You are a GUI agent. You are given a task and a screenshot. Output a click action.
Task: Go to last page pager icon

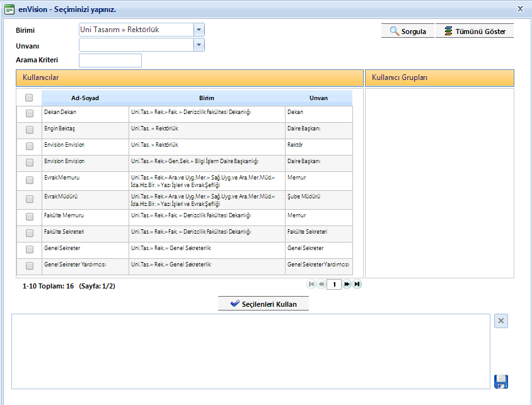357,284
